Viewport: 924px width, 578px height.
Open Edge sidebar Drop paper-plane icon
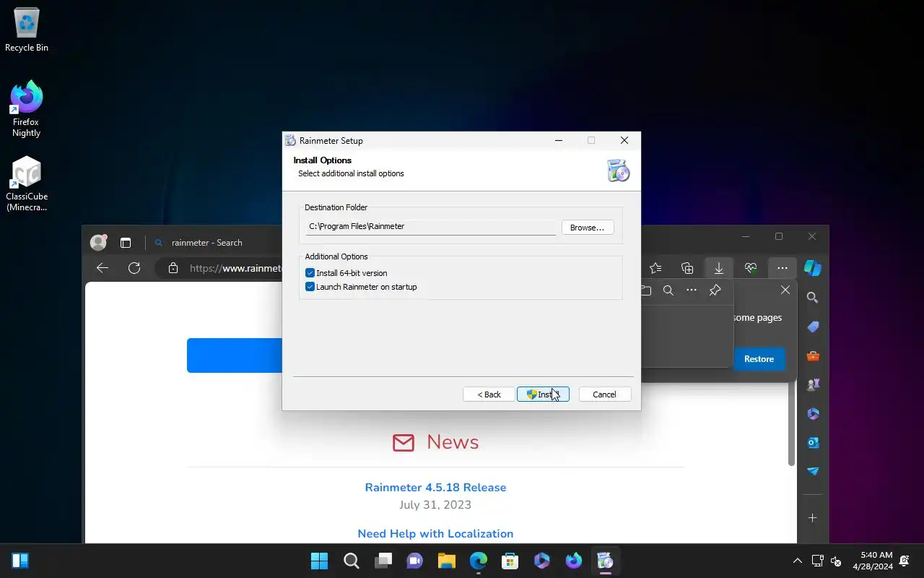(813, 471)
